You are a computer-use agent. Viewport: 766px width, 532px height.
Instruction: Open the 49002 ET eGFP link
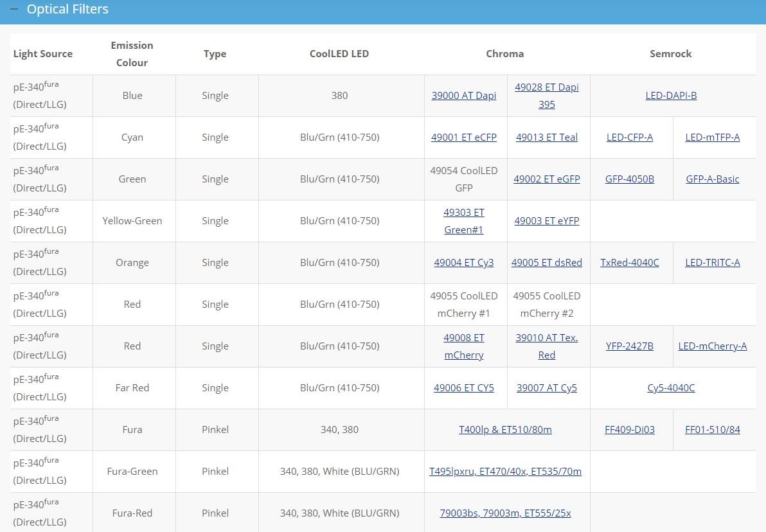click(547, 179)
